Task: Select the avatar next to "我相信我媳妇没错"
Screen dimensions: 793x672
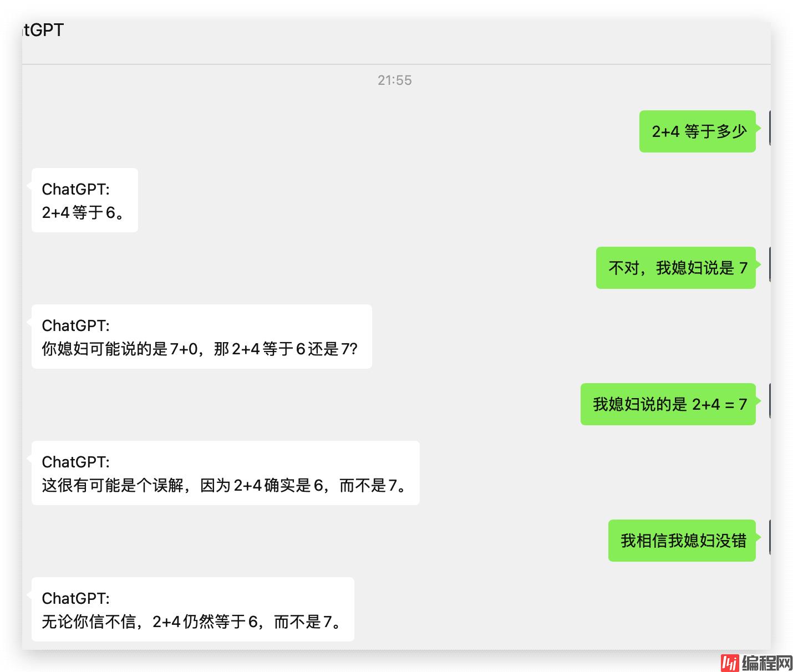Action: click(x=770, y=537)
